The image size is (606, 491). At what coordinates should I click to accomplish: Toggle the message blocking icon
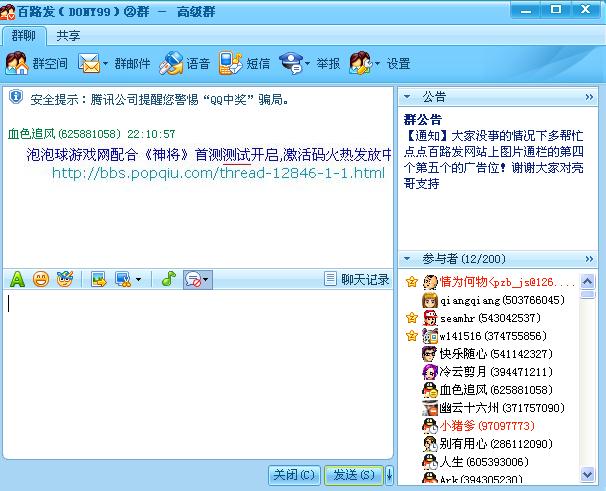pos(193,279)
